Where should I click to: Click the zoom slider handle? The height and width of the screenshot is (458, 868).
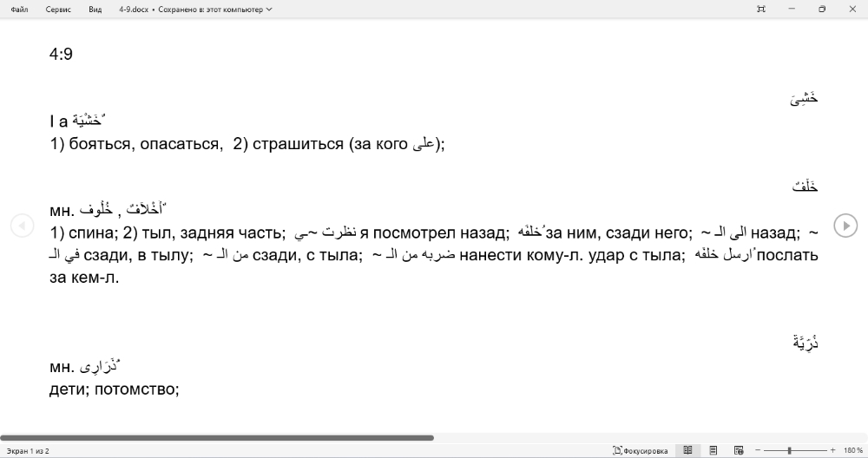coord(789,451)
